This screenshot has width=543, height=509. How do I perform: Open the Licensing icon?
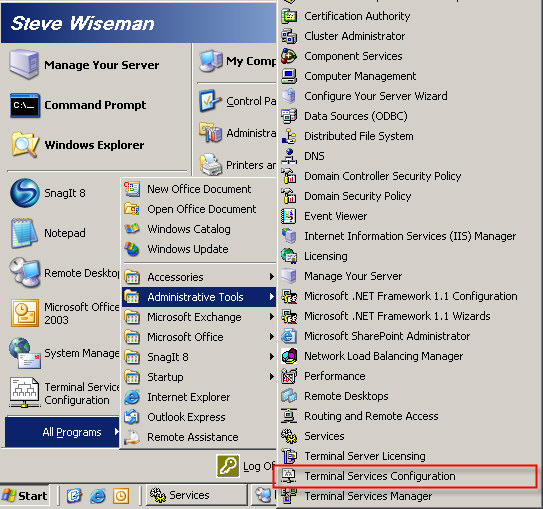coord(289,256)
